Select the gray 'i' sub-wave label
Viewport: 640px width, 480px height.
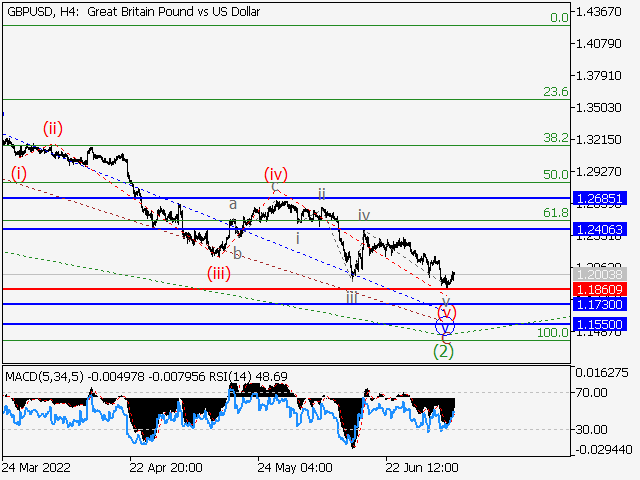tap(298, 238)
